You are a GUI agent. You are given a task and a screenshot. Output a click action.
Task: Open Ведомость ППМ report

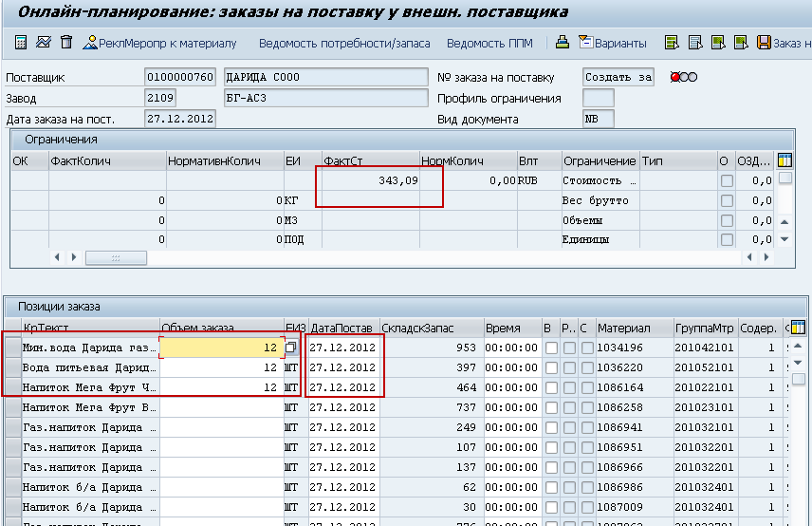[489, 43]
